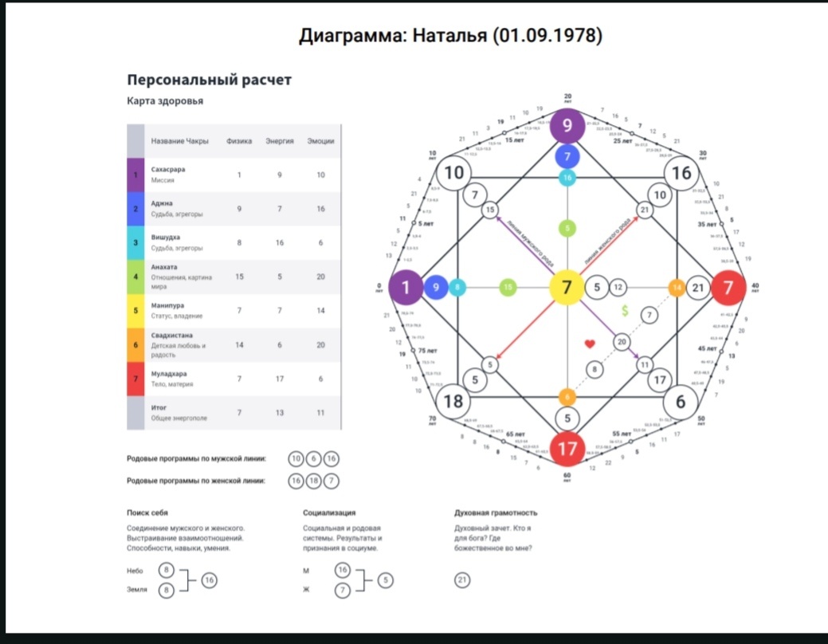Click 'Родовые программы по женской линии' label
The width and height of the screenshot is (828, 644).
[195, 481]
